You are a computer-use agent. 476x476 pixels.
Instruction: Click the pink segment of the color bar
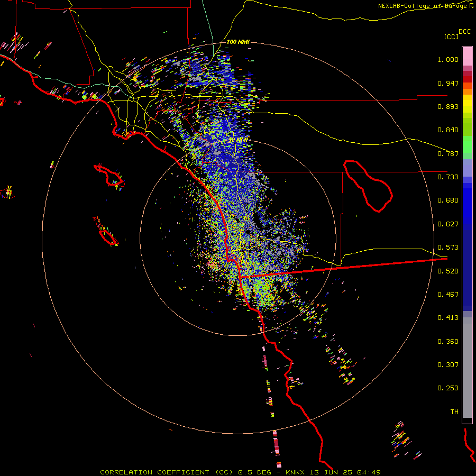[467, 56]
